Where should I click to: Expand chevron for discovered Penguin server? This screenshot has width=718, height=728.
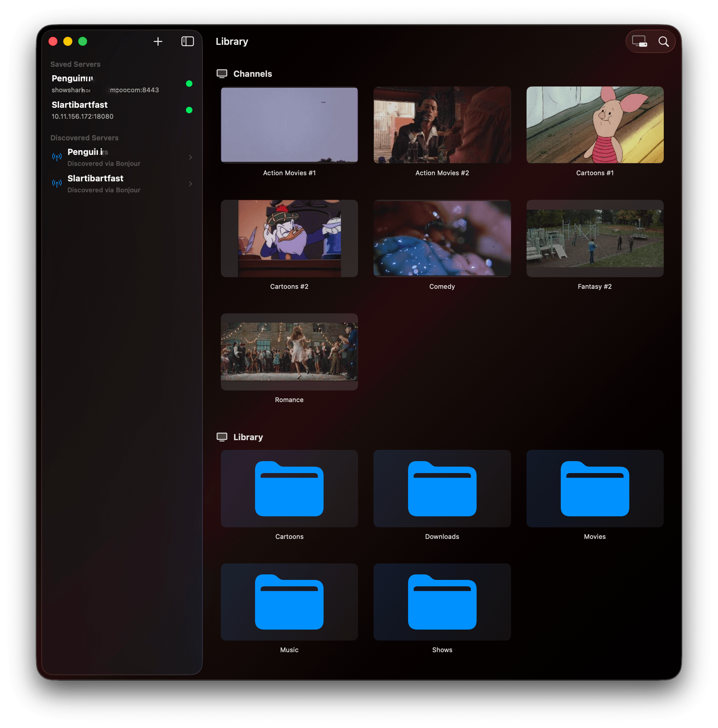coord(190,157)
